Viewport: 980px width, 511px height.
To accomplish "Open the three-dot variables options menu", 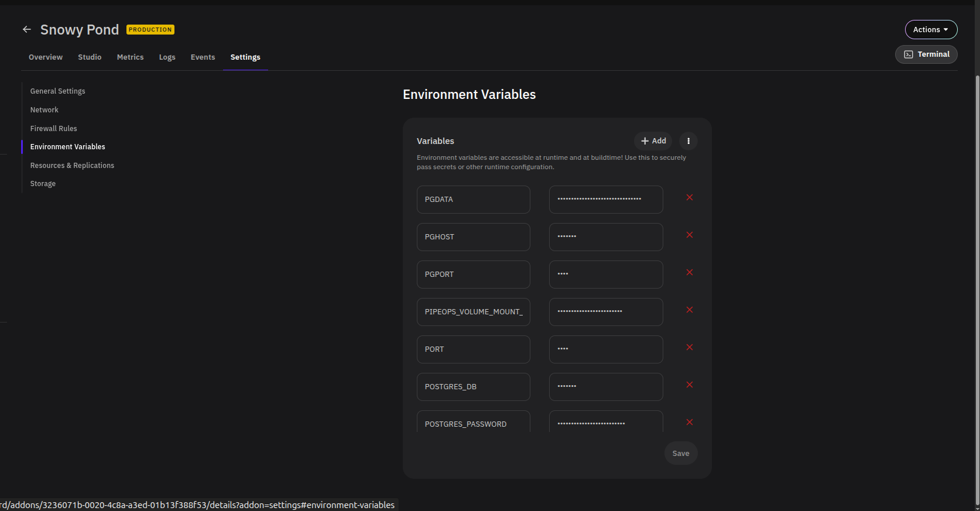I will 688,141.
